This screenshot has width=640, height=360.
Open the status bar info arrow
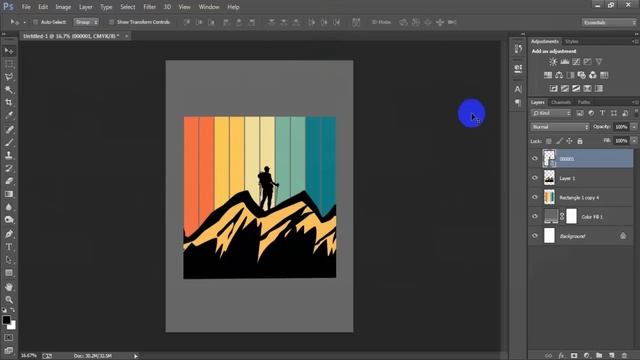(x=136, y=356)
